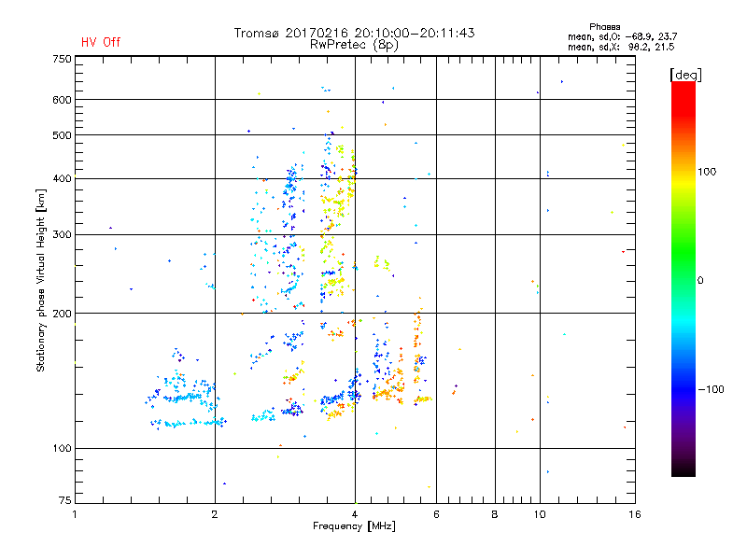The image size is (747, 560).
Task: Click colorbar tick label '0'
Action: pos(700,280)
